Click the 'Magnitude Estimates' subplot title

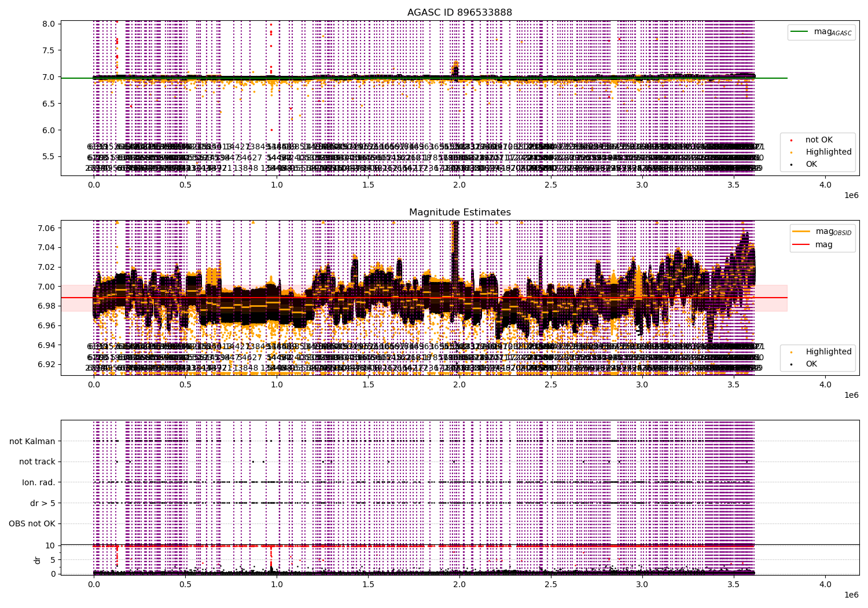coord(459,212)
